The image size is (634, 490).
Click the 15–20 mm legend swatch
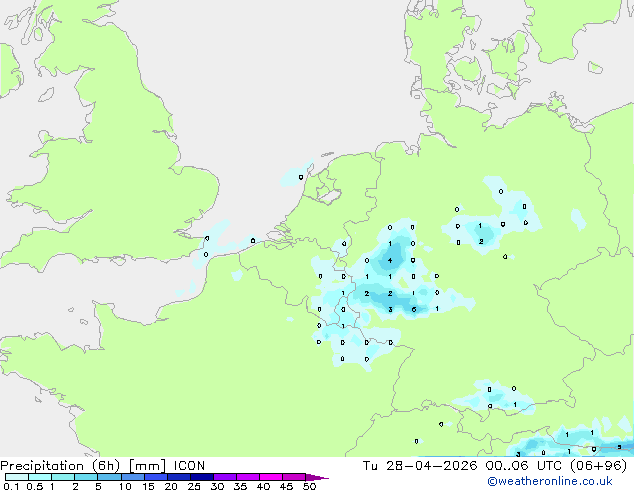click(x=155, y=477)
